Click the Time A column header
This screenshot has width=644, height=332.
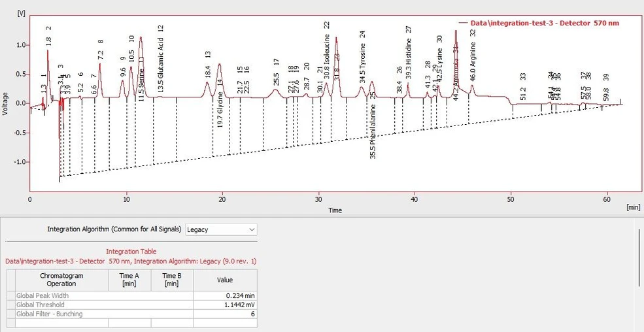coord(129,280)
